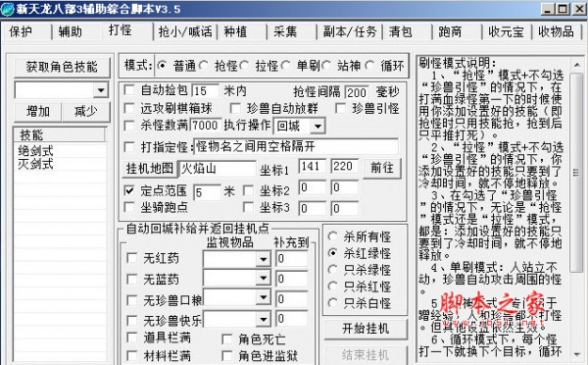
Task: Enable the 珍兽自动放群 checkbox
Action: pos(235,109)
